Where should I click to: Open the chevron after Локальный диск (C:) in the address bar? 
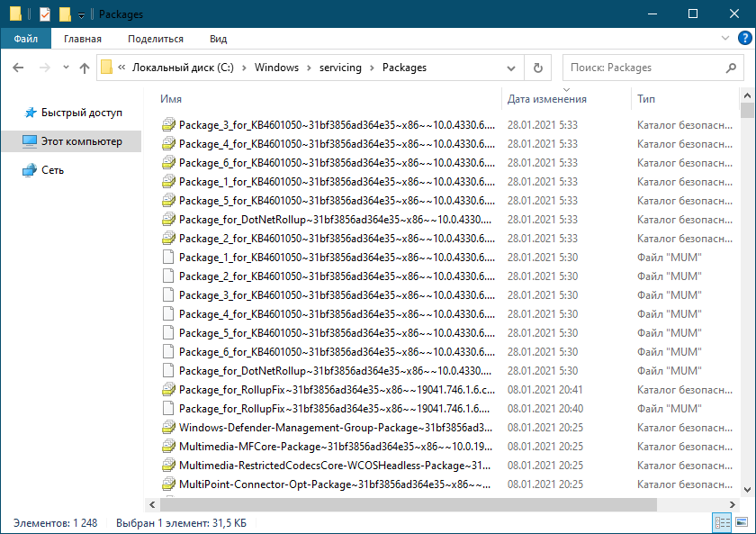[x=244, y=68]
